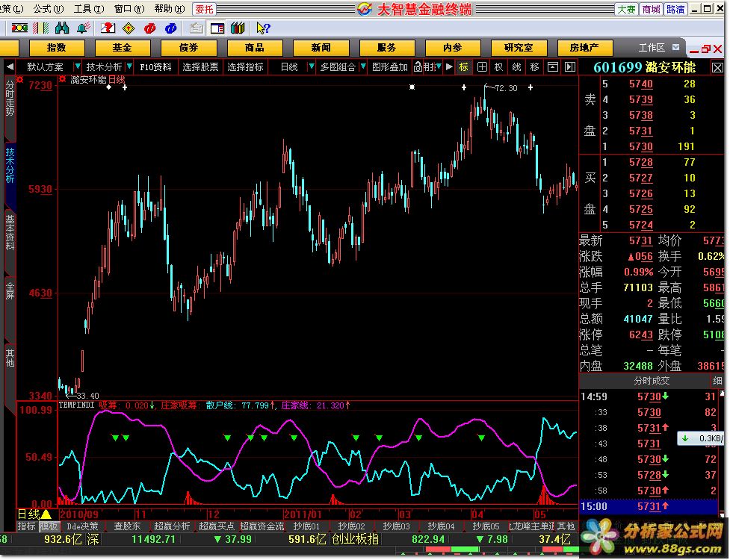
Task: Click the red star icon beside 潞安环能 chart title
Action: coord(62,80)
